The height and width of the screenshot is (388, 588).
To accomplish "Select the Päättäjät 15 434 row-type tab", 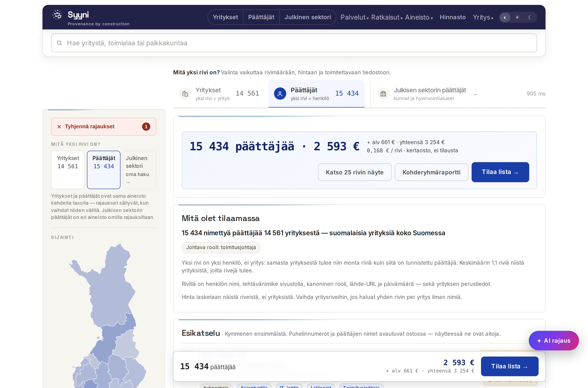I will click(x=316, y=94).
